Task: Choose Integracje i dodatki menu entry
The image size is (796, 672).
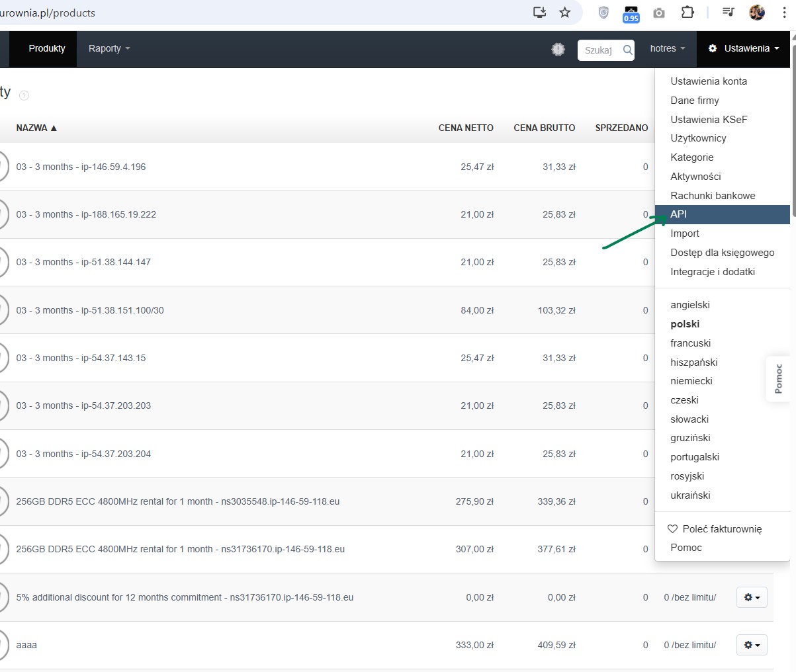Action: coord(712,272)
